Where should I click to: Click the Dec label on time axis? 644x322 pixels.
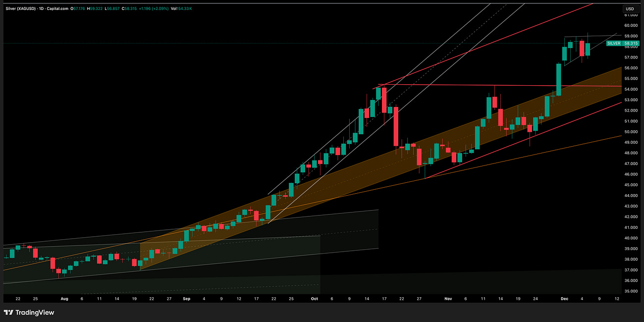point(564,299)
